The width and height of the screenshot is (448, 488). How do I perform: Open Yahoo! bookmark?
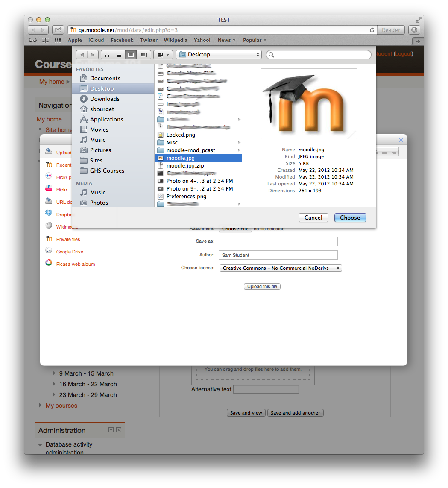[202, 40]
